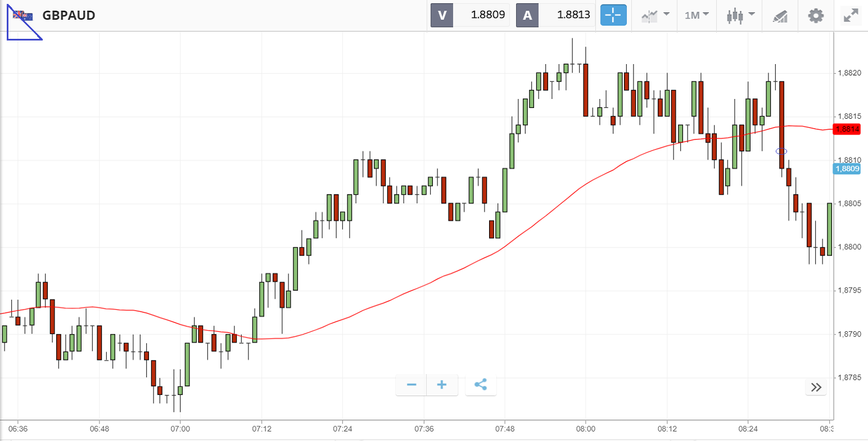Expand the 1M timeframe dropdown
Viewport: 868px width, 441px height.
697,15
